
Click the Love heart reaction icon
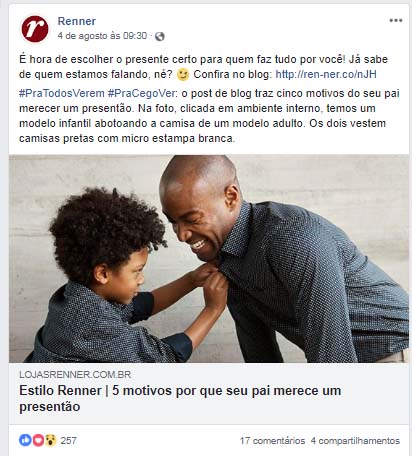click(x=38, y=440)
